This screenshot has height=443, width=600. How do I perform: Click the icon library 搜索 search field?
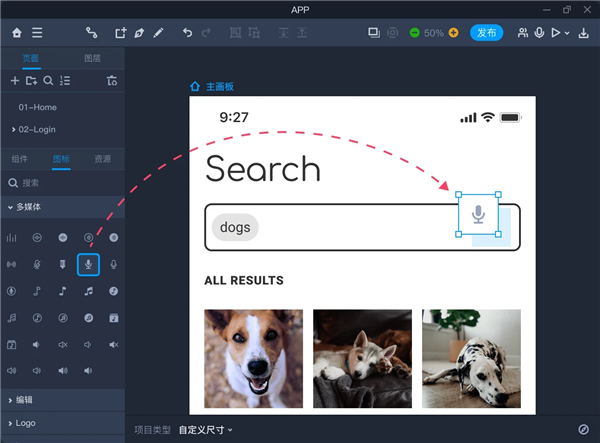point(63,183)
